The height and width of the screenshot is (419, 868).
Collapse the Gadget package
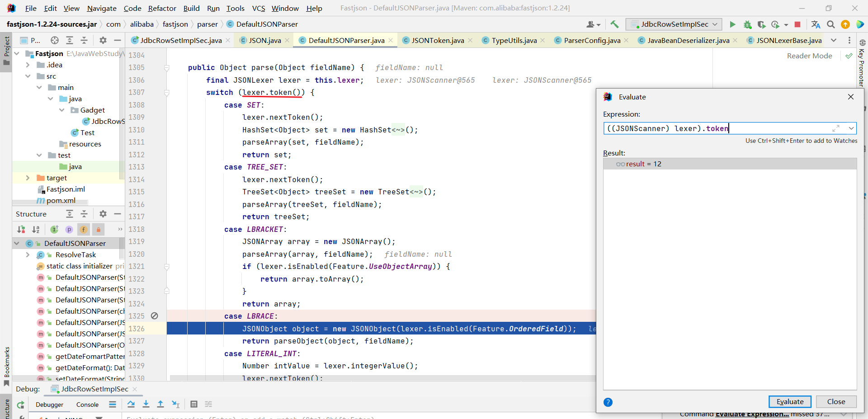tap(61, 110)
